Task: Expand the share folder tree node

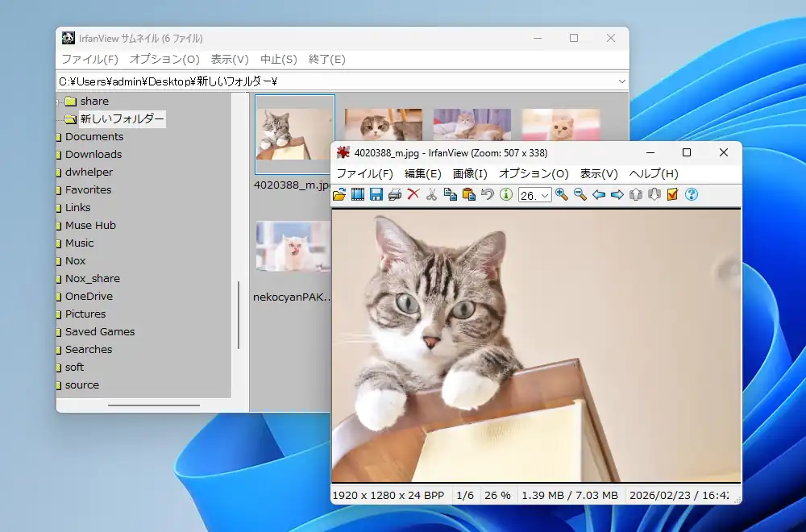Action: [x=59, y=102]
